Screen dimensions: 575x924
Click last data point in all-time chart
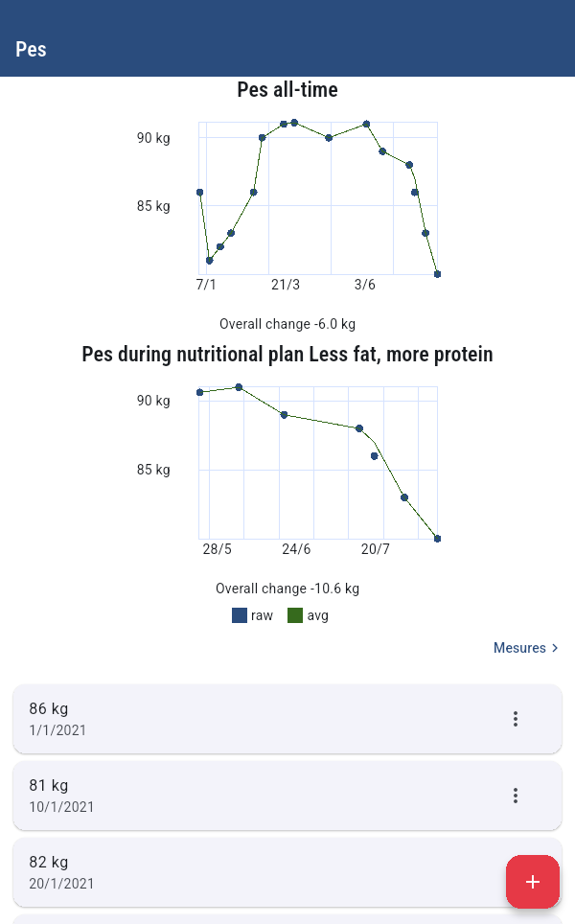(x=437, y=274)
